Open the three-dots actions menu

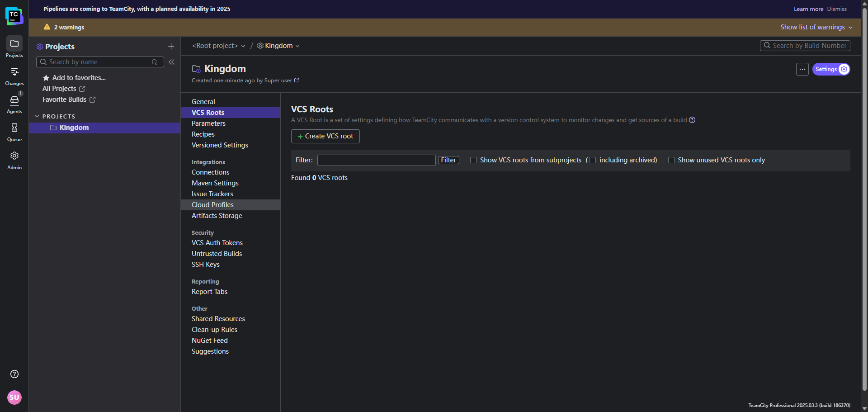coord(802,69)
